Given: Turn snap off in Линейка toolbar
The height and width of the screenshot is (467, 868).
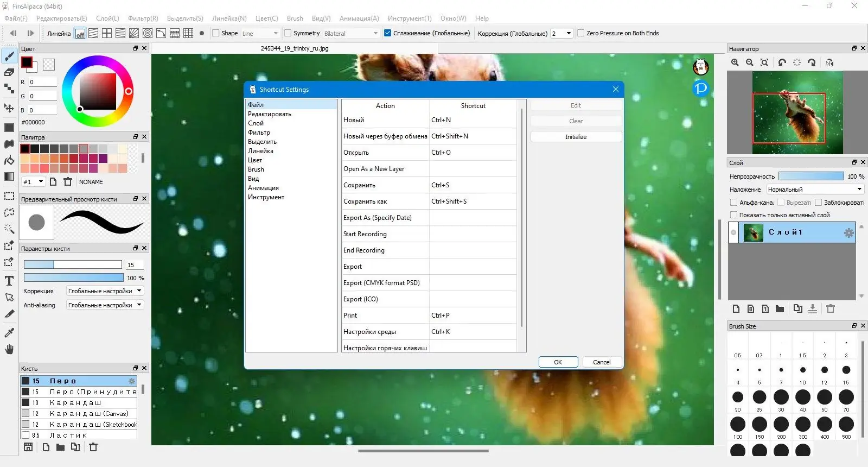Looking at the screenshot, I should 80,34.
